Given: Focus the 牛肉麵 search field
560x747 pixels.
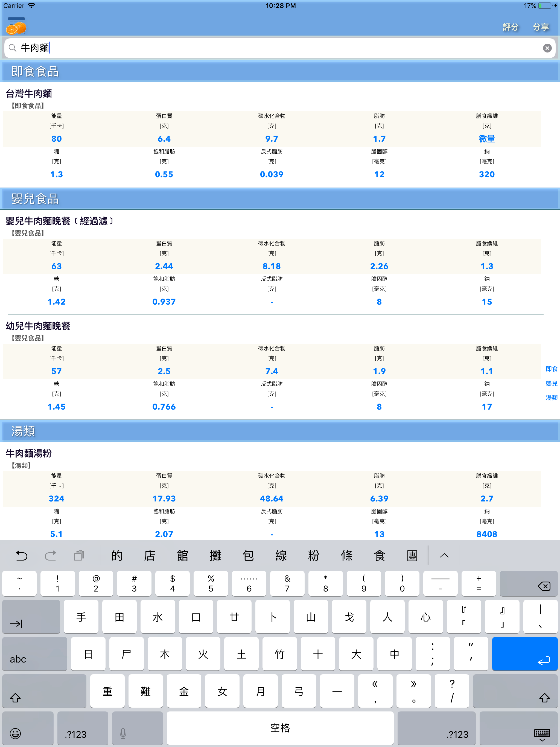Looking at the screenshot, I should click(x=280, y=48).
